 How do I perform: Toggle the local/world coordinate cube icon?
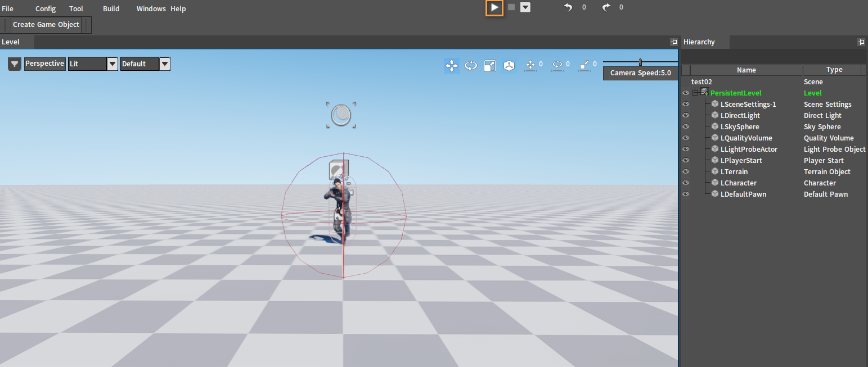[509, 66]
